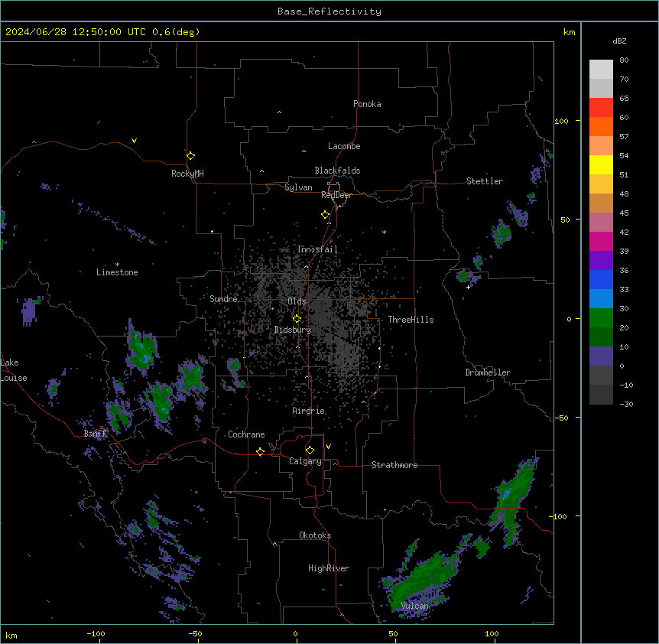This screenshot has width=659, height=644.
Task: Click the ThreeHills label
Action: [x=411, y=320]
